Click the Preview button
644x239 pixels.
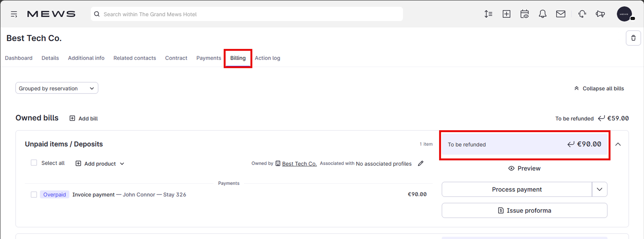pyautogui.click(x=524, y=168)
